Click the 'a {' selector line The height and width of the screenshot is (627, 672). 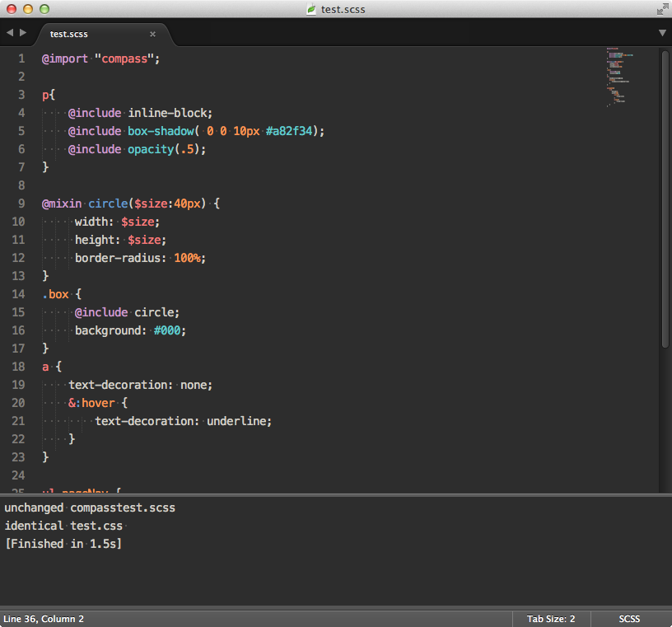point(52,367)
